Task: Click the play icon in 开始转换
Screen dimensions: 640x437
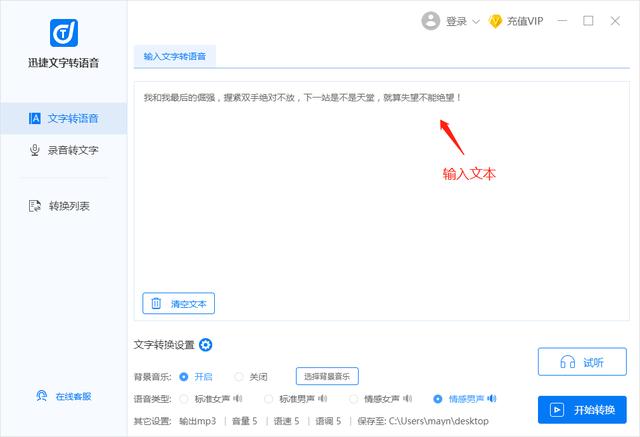Action: pos(557,410)
